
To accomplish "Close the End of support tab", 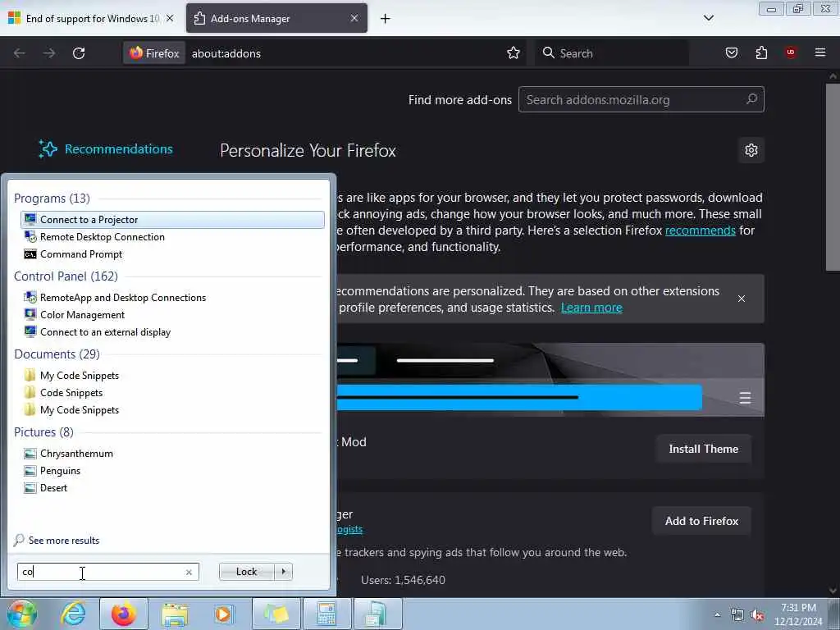I will [x=169, y=18].
